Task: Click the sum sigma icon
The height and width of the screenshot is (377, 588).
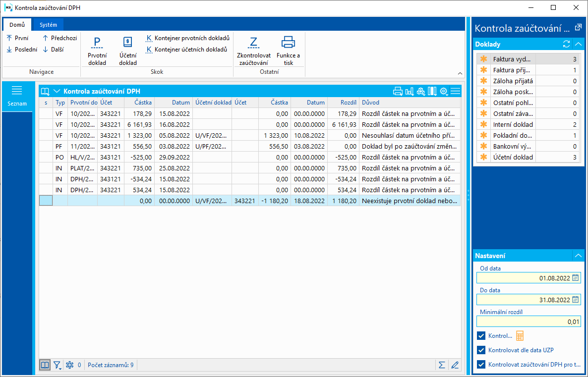Action: 441,365
